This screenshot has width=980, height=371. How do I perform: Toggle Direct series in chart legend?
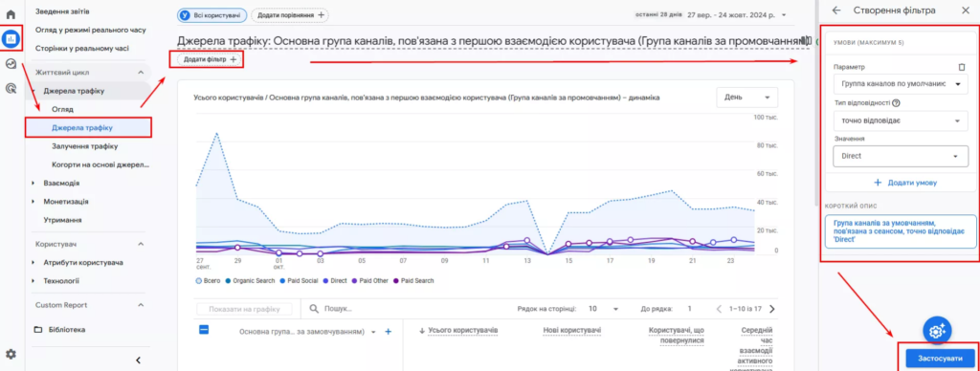[335, 281]
